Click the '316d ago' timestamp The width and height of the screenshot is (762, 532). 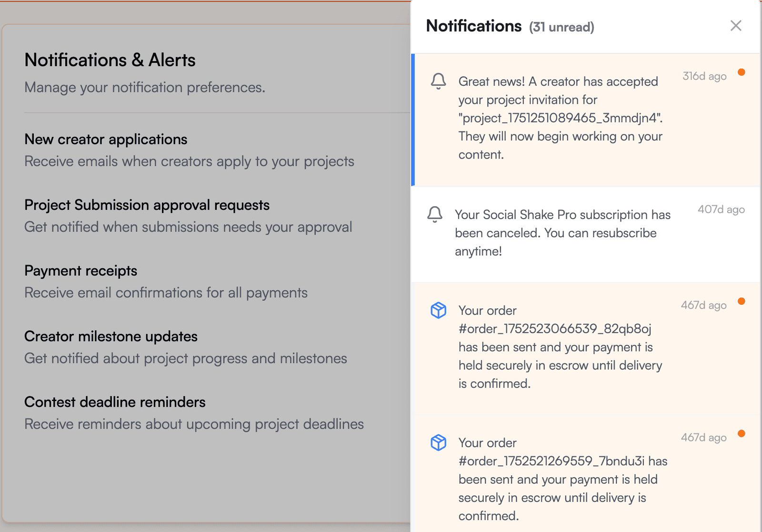click(x=704, y=76)
